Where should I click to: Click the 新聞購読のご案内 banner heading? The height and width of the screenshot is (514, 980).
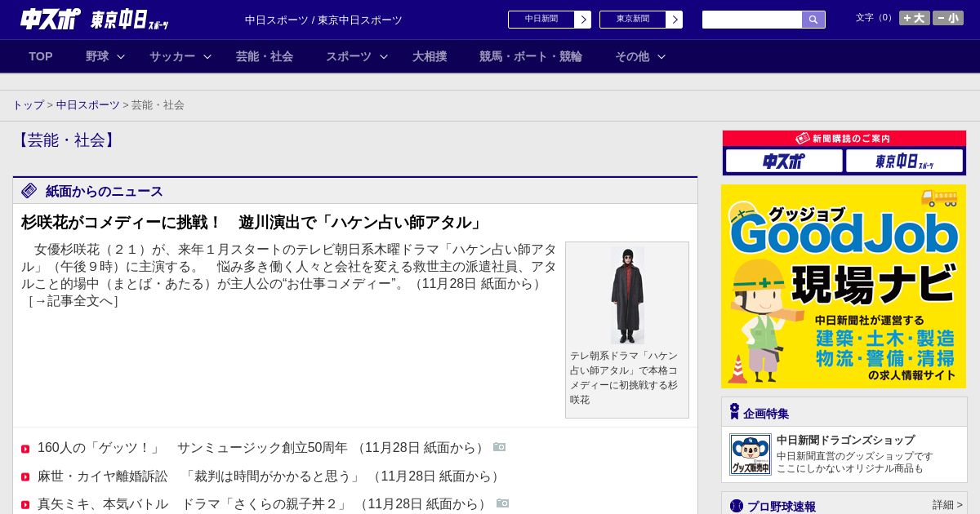[844, 139]
